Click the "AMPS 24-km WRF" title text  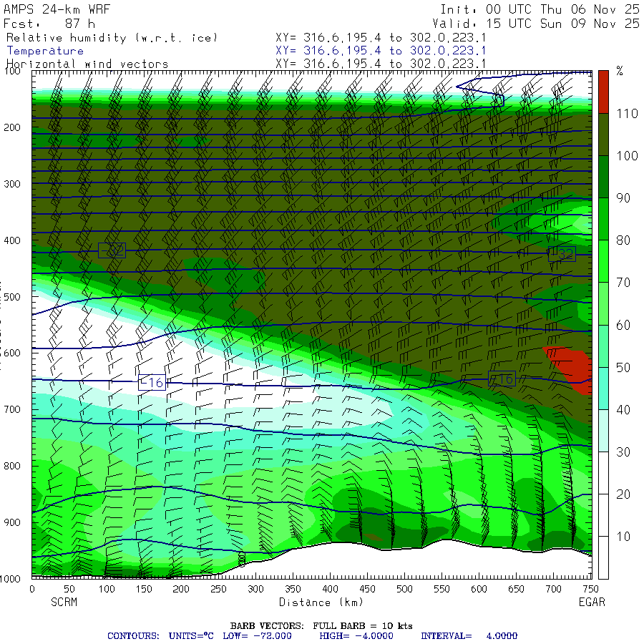click(x=57, y=9)
